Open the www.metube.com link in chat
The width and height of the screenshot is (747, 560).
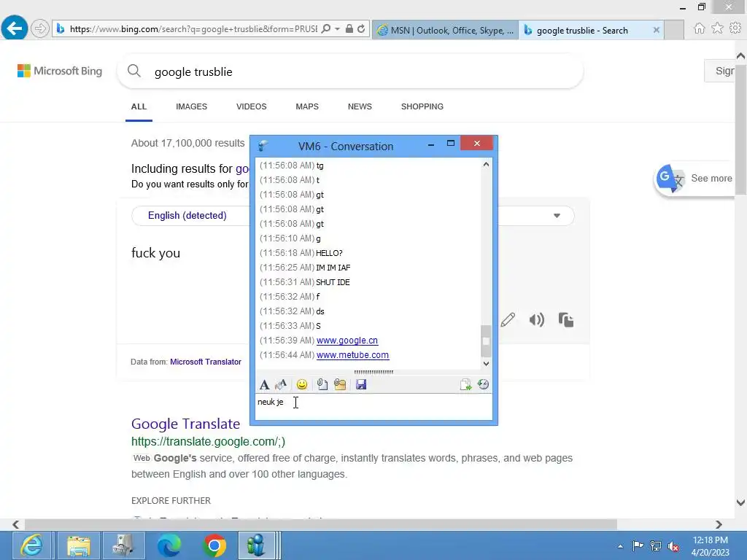tap(352, 355)
